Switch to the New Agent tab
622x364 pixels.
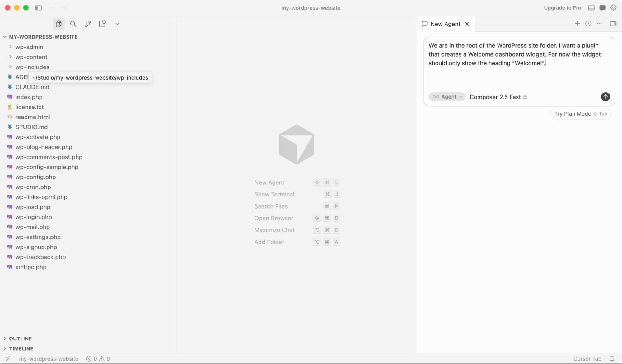pyautogui.click(x=445, y=24)
